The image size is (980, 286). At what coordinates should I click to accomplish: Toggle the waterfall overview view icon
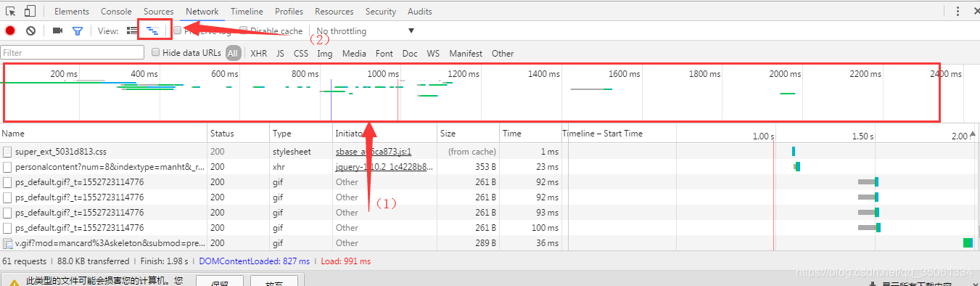point(152,30)
